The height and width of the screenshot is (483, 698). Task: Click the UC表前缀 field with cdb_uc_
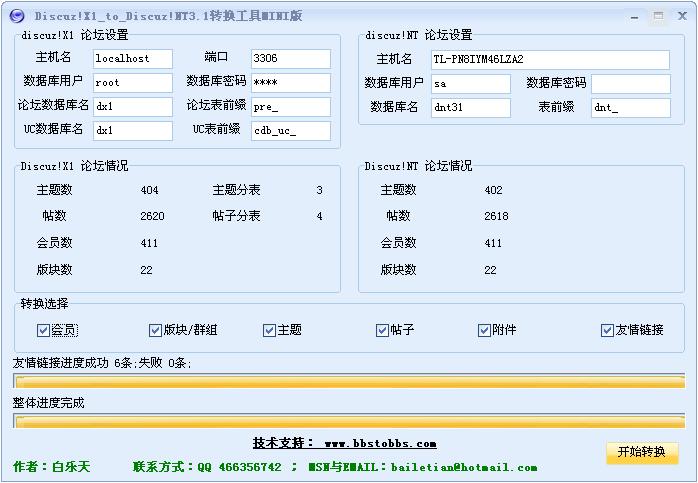(x=291, y=130)
